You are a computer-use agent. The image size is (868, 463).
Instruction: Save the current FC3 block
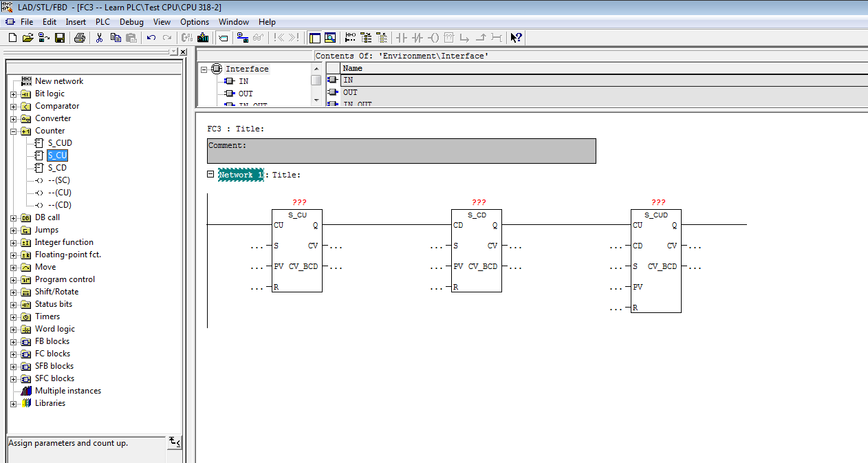click(59, 38)
